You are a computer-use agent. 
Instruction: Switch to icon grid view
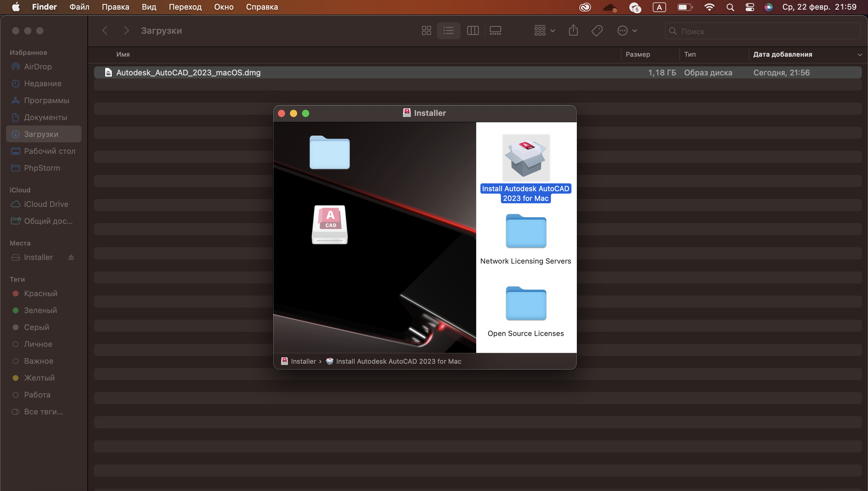point(426,31)
